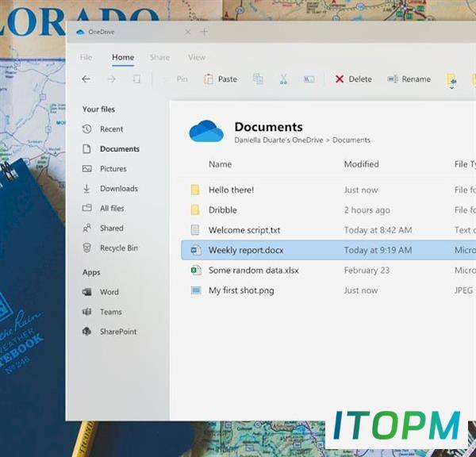Click the Some random data Excel icon
Viewport: 476px width, 457px height.
pyautogui.click(x=196, y=270)
